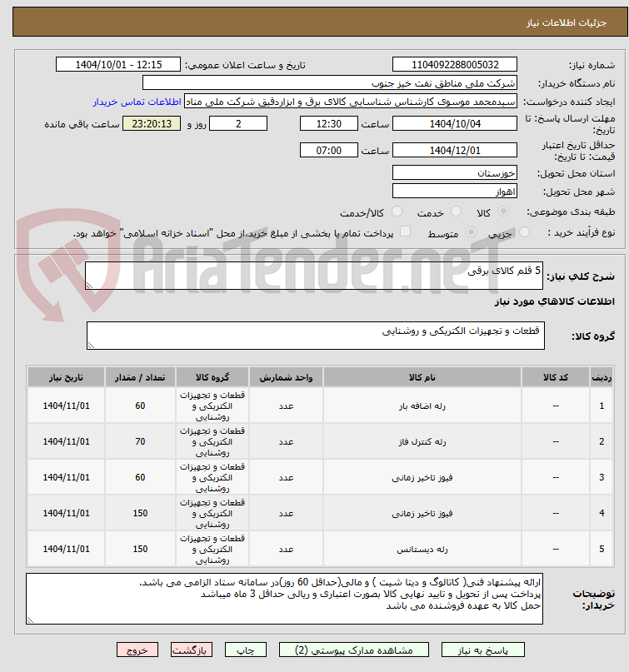Select the کالا/خدمت radio button
Screen dimensions: 629x672
coord(397,212)
